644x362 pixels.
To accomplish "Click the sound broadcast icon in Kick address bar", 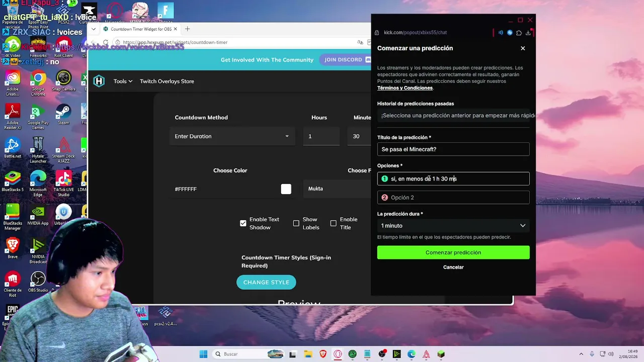I will click(x=501, y=33).
